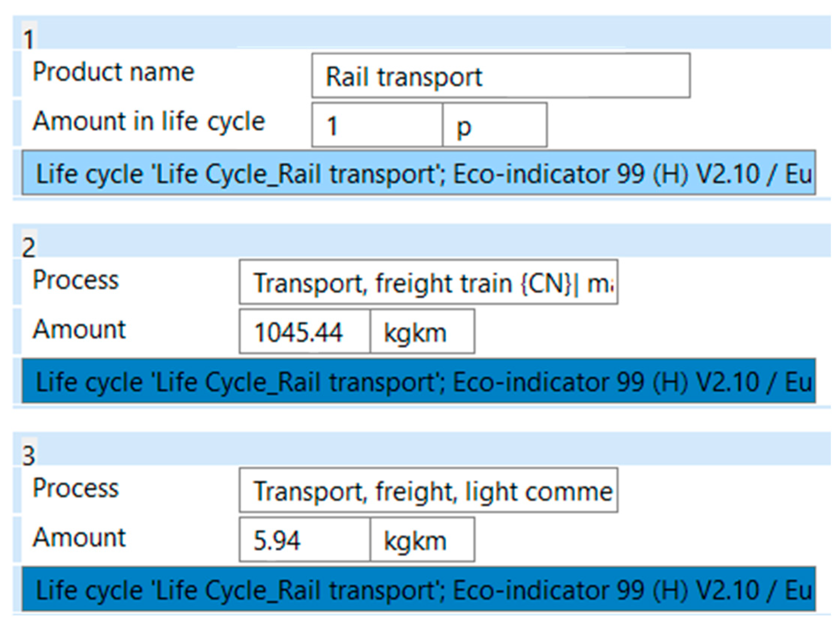Click the 'Amount' label in section 3
The image size is (840, 626).
[x=79, y=537]
